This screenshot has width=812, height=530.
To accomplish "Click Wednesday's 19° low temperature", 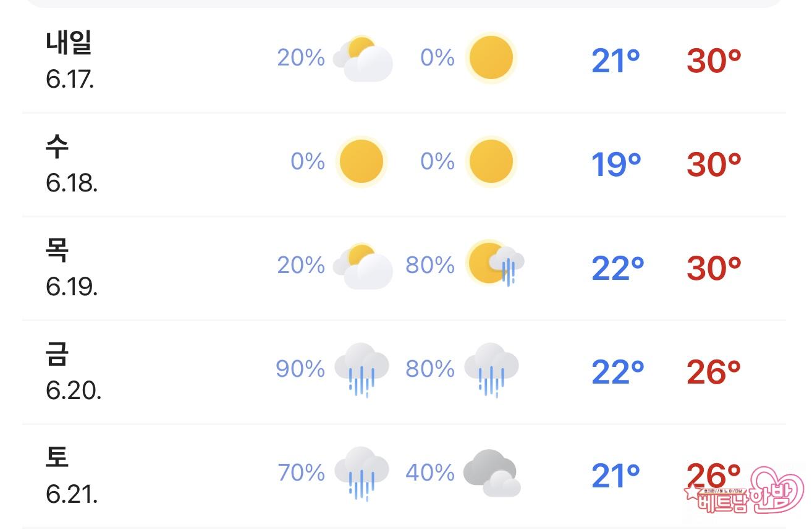I will pos(616,164).
